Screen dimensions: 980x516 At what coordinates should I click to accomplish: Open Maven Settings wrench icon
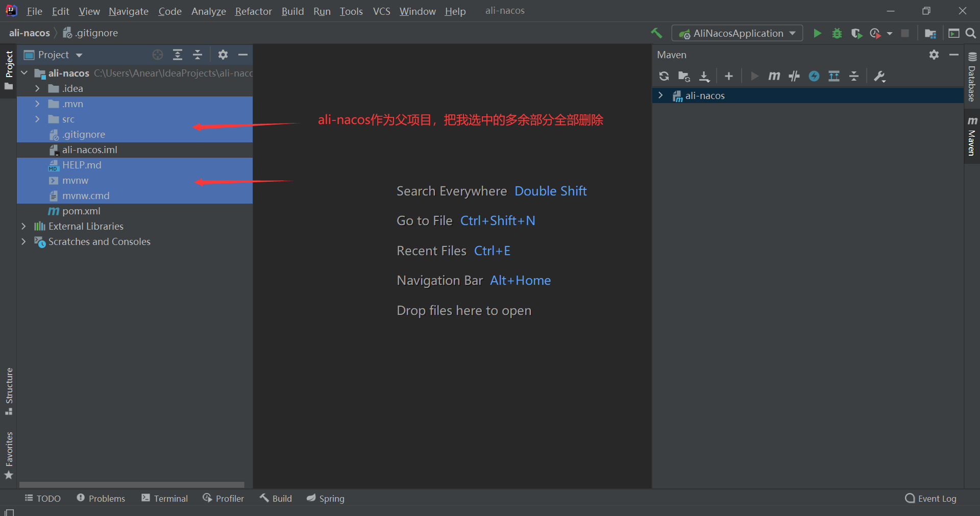click(879, 76)
